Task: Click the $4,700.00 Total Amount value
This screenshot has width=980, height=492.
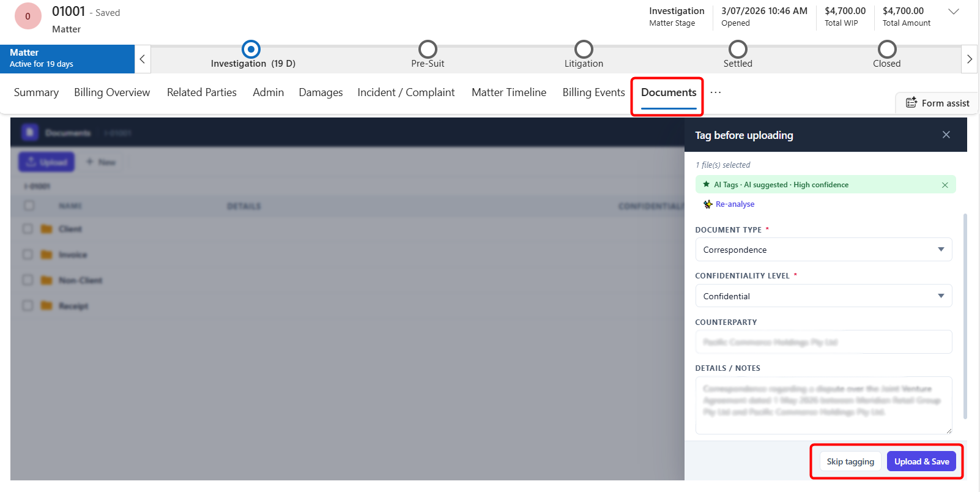Action: (x=904, y=11)
